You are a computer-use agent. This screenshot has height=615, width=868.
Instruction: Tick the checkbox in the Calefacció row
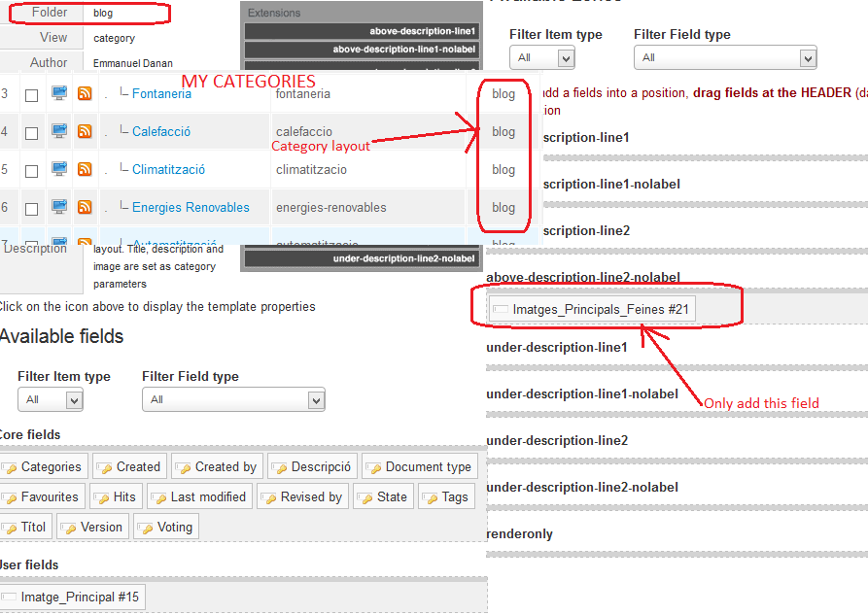click(31, 133)
